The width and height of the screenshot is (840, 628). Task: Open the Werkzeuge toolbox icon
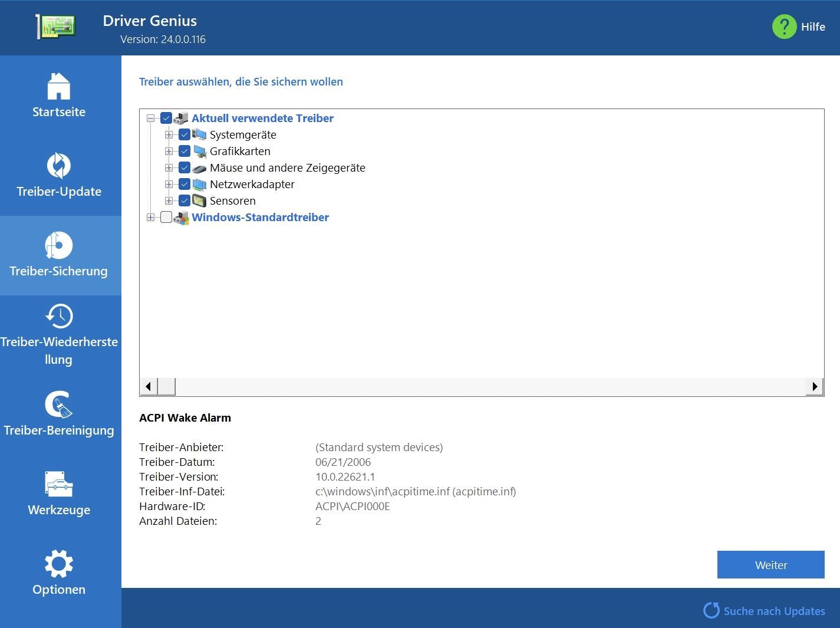coord(58,484)
